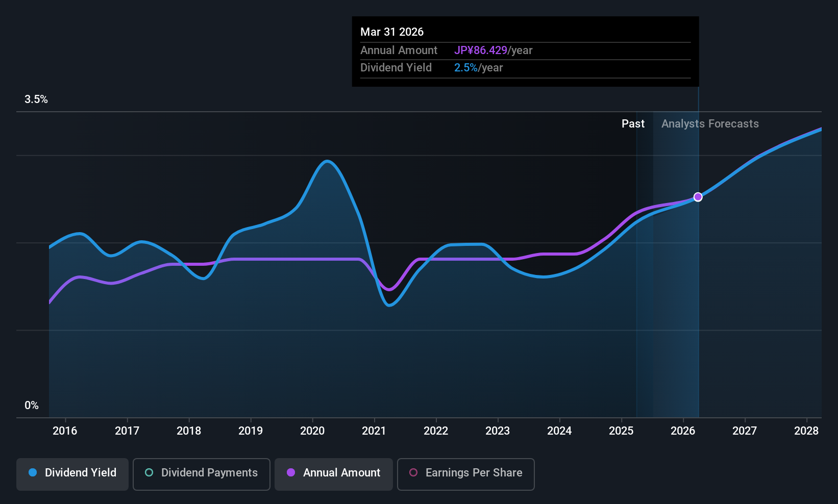Click the 2019 x-axis label
The height and width of the screenshot is (504, 838).
pyautogui.click(x=251, y=431)
